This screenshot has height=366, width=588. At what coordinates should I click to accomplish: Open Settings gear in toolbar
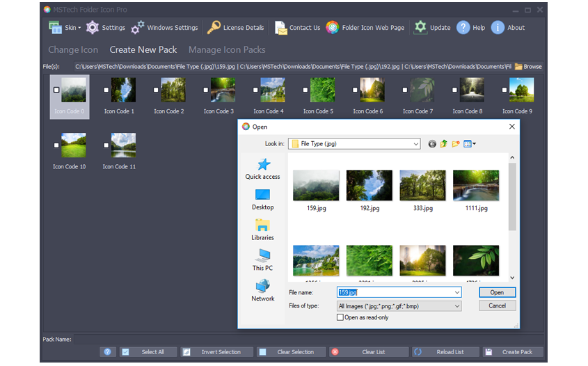pyautogui.click(x=93, y=28)
